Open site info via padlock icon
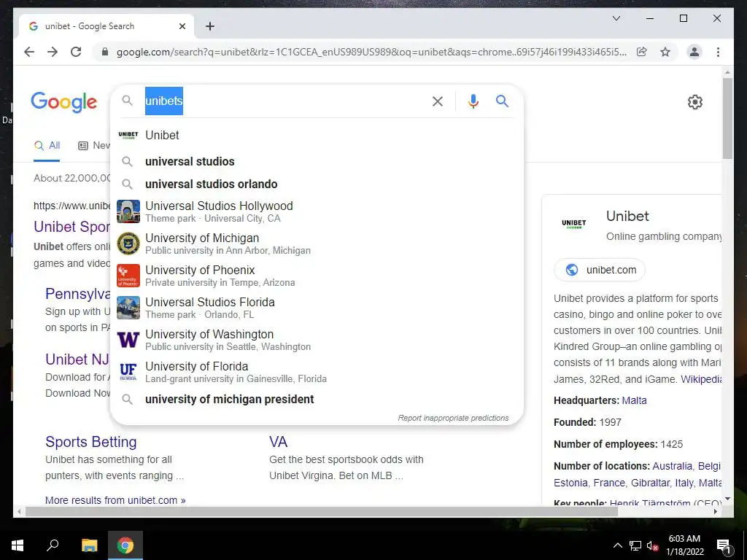The image size is (747, 560). [x=105, y=52]
